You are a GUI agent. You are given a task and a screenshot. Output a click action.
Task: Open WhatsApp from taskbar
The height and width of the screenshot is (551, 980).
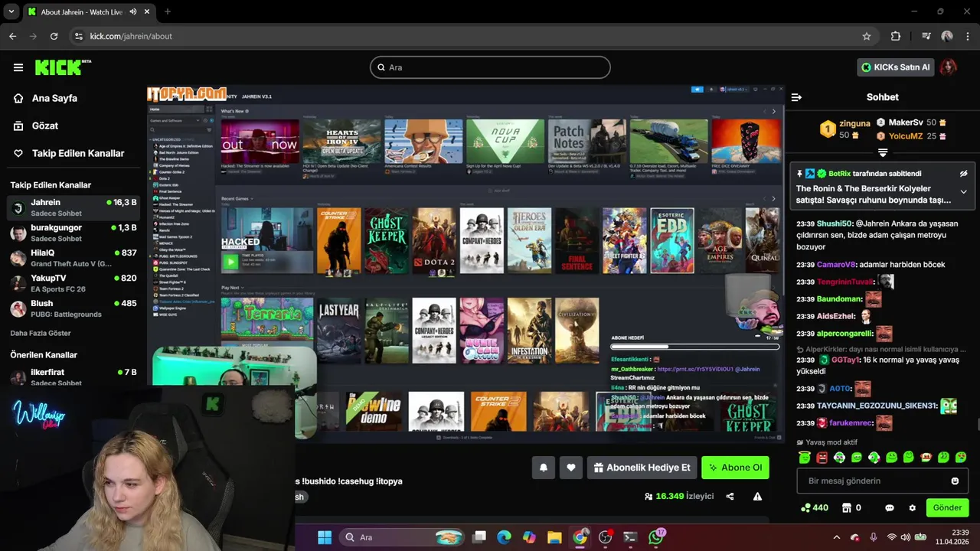656,537
